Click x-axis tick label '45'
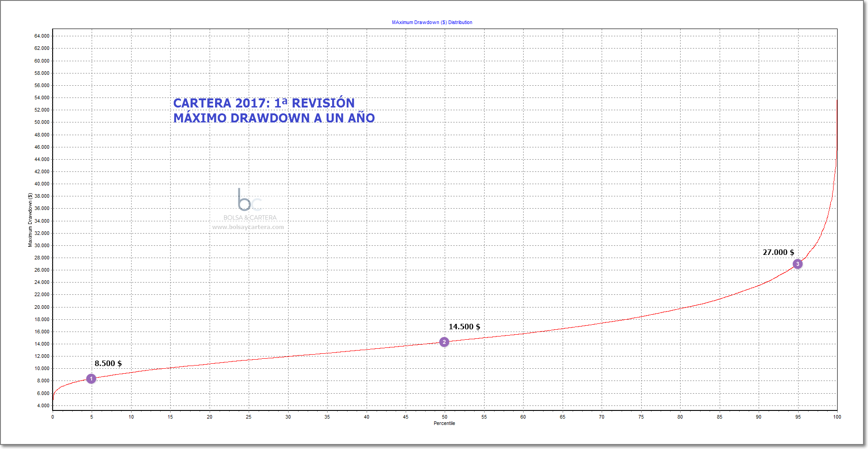Screen dimensions: 868x449 406,417
